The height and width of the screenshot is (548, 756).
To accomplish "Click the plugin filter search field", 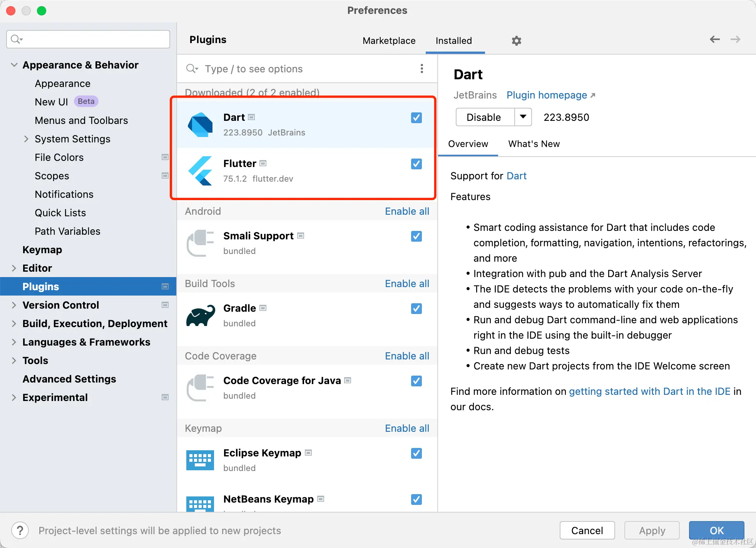I will (300, 69).
